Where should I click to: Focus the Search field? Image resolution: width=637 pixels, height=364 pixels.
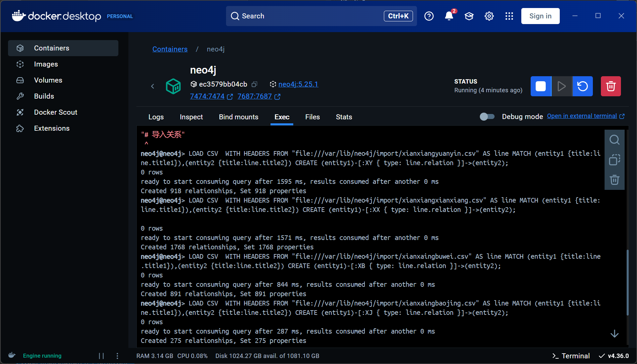321,16
